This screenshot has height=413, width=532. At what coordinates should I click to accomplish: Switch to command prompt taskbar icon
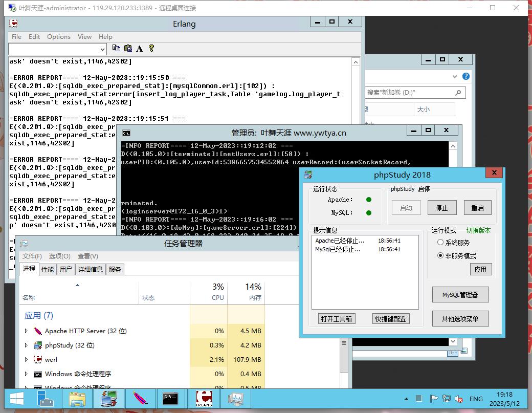pos(170,399)
